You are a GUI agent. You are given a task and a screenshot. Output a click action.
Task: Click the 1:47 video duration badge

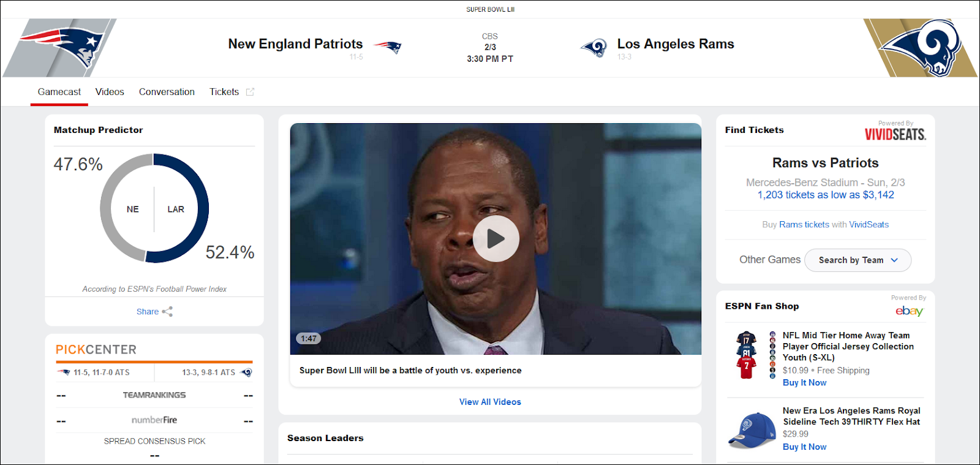point(309,338)
